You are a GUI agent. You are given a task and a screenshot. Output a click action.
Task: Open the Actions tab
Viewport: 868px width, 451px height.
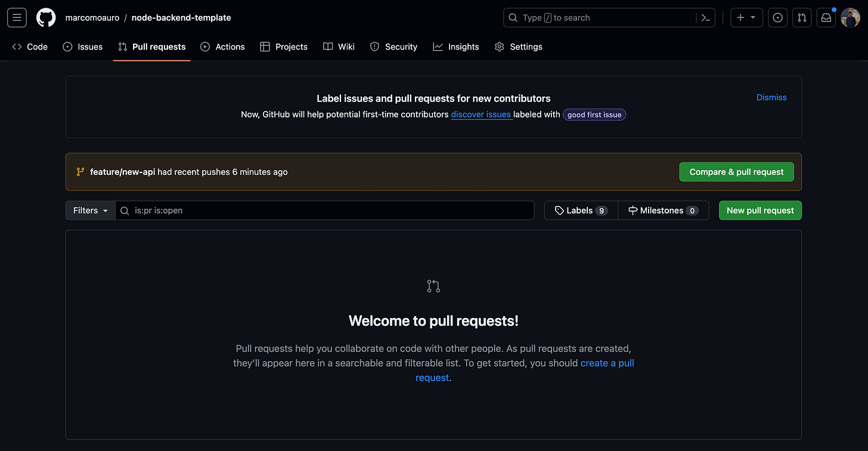coord(222,47)
